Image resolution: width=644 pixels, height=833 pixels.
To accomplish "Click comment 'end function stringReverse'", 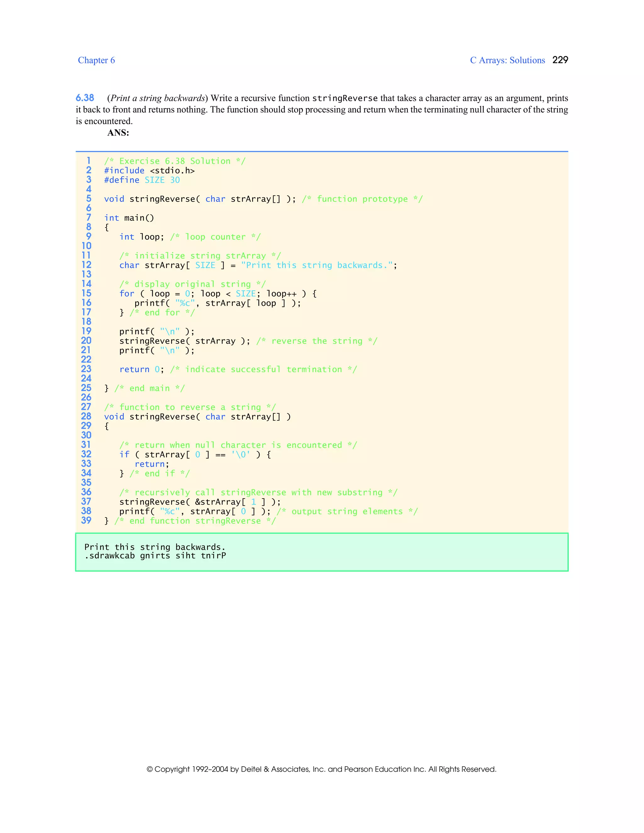I will [195, 521].
